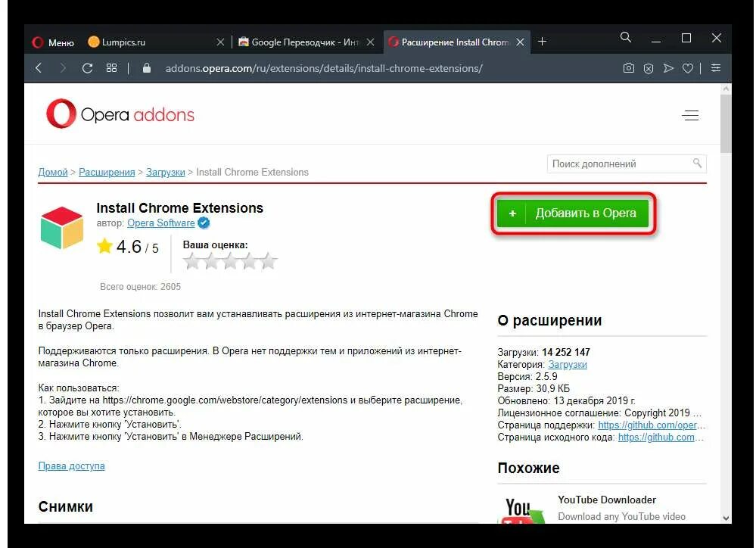Click the Обновлено: 13 декабря 2019 text
The height and width of the screenshot is (548, 756).
point(567,401)
